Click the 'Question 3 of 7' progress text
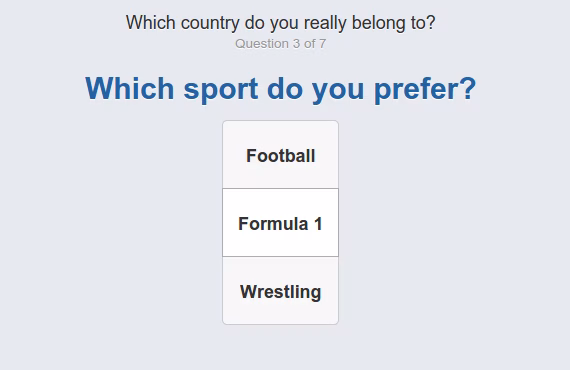The image size is (570, 370). coord(280,44)
